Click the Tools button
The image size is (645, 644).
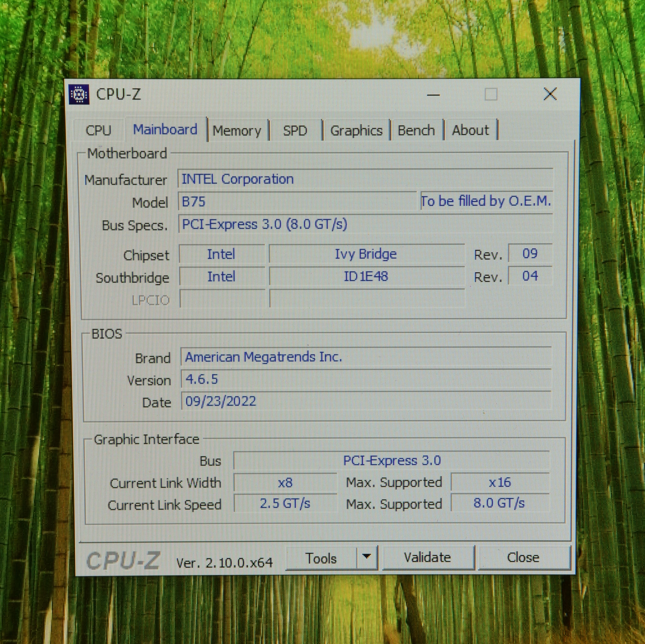click(x=321, y=559)
